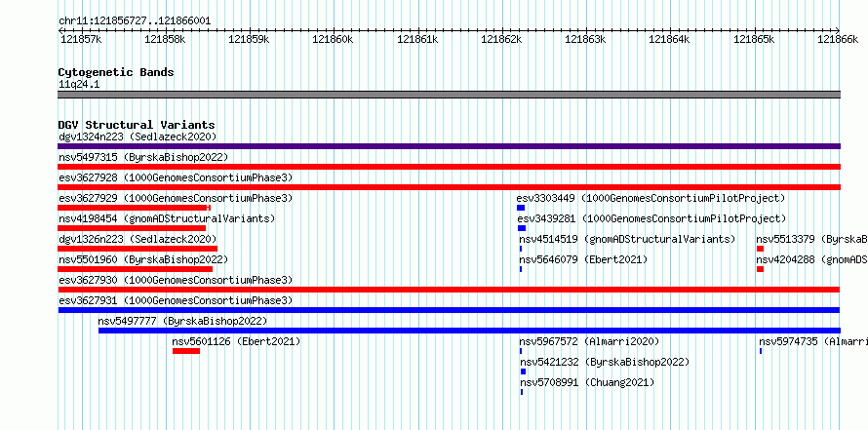This screenshot has height=430, width=868.
Task: Click the red esv3627930 variant bar
Action: click(x=449, y=290)
